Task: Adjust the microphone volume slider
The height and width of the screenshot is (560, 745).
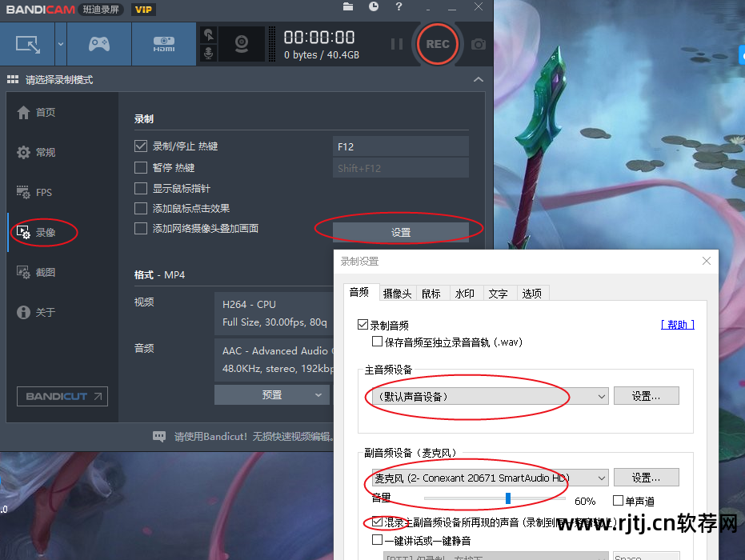Action: tap(508, 498)
